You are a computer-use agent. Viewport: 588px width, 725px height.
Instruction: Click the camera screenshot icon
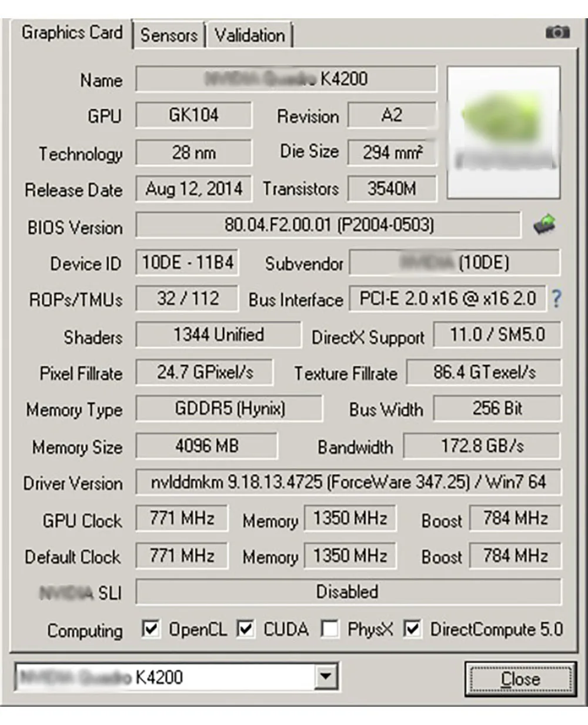[x=557, y=32]
